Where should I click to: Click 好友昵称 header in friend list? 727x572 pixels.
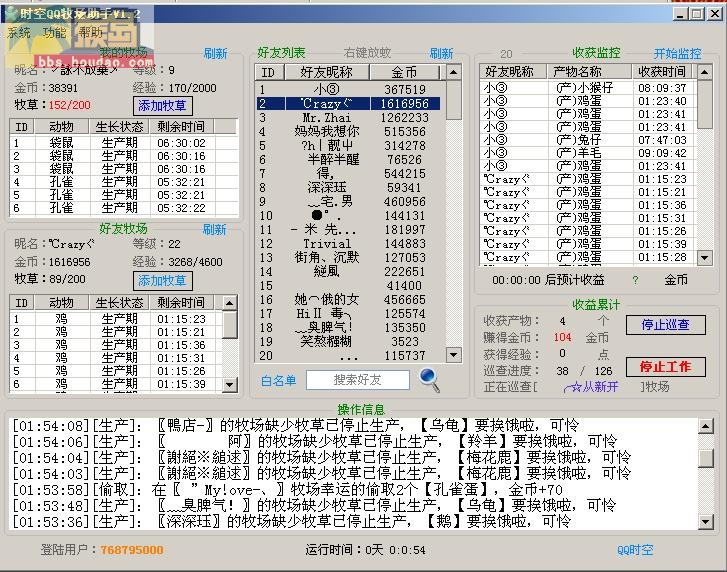tap(327, 72)
